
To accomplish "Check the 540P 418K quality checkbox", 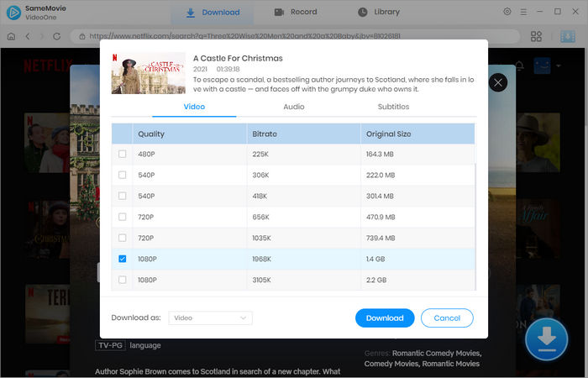I will pos(123,196).
